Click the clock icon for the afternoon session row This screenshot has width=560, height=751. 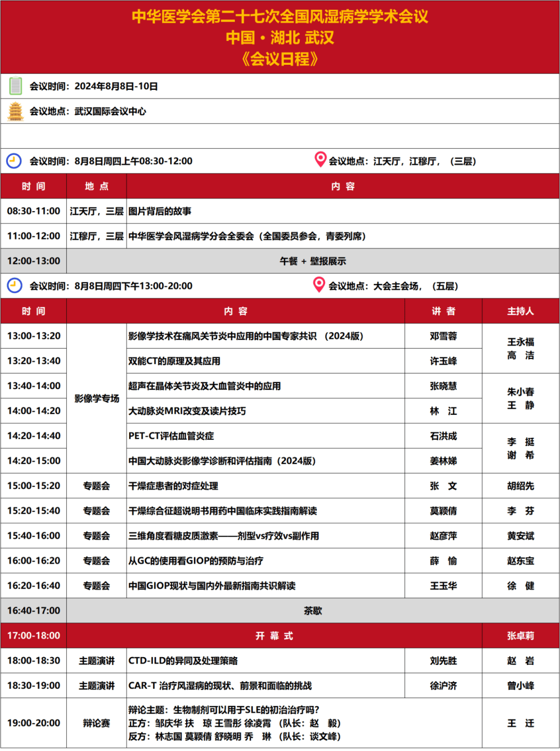14,285
